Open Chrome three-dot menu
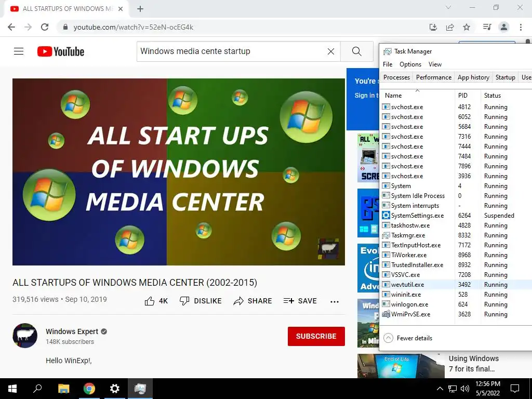This screenshot has width=532, height=399. 521,27
